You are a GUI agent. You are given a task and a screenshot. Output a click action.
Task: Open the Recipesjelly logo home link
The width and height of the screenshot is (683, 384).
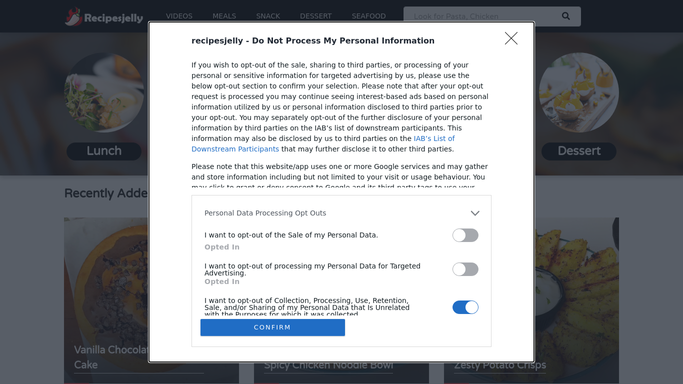tap(104, 17)
